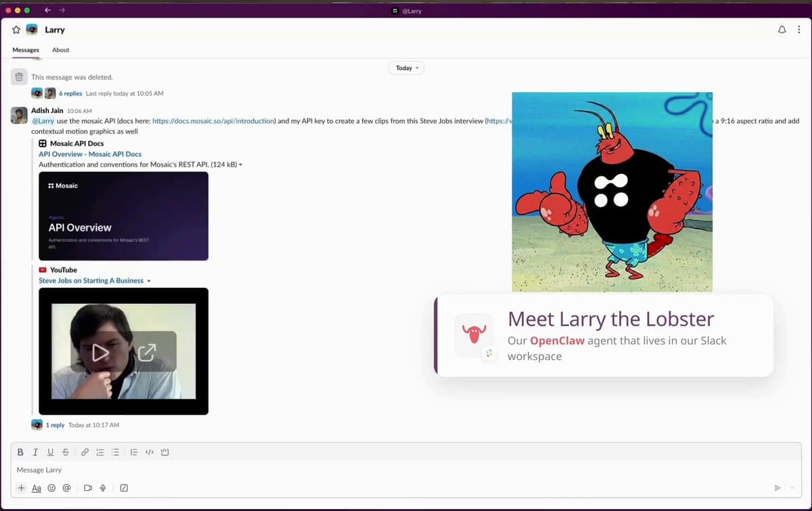812x511 pixels.
Task: Type in the Message Larry field
Action: click(338, 470)
